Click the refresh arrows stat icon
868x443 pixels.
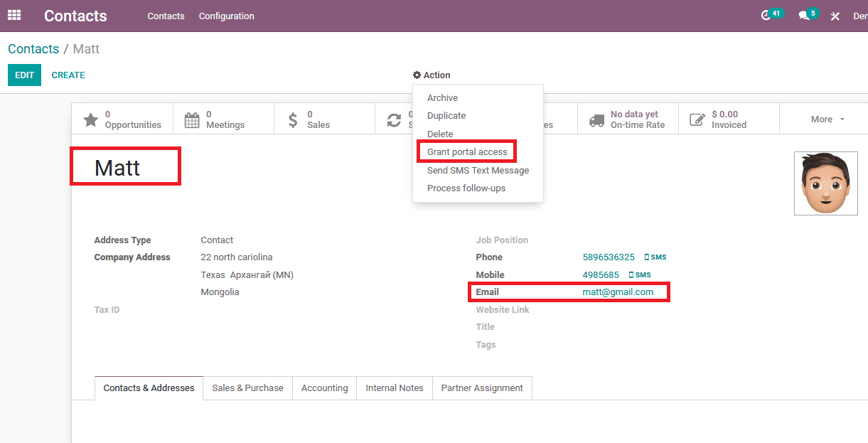[x=394, y=119]
